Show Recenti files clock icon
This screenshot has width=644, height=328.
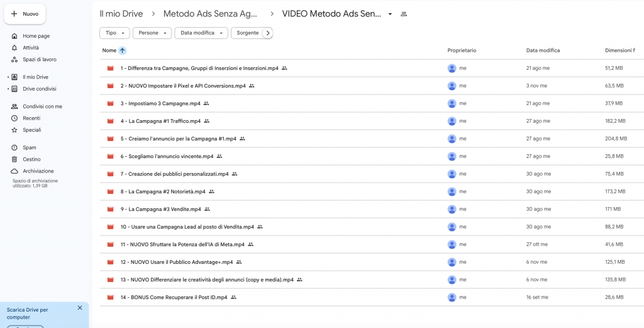tap(14, 118)
